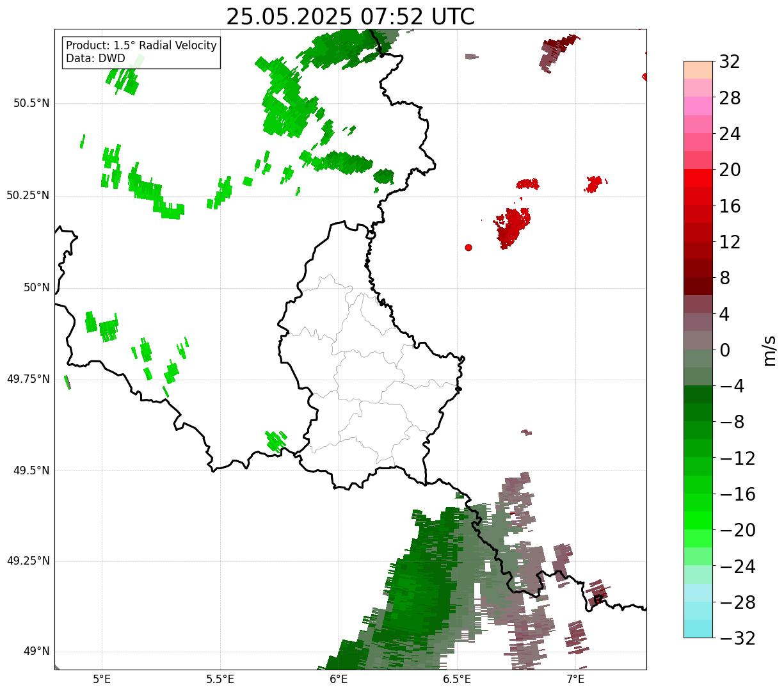Click the 6°E longitude label
784x692 pixels.
[339, 679]
